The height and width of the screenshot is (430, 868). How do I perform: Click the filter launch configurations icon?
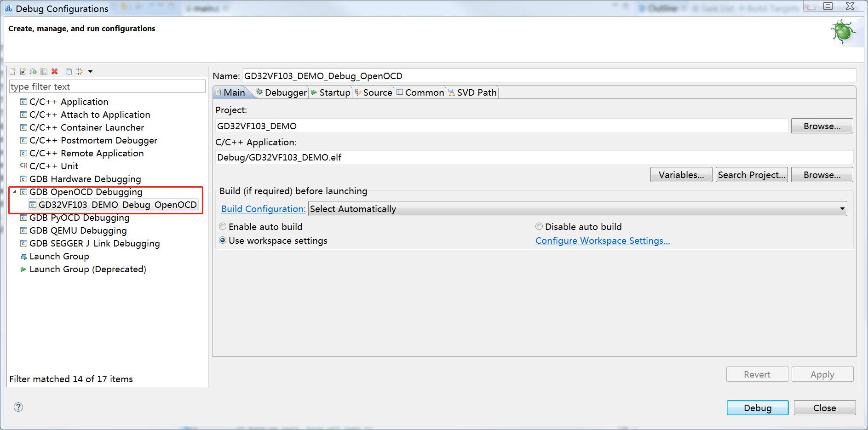[79, 71]
